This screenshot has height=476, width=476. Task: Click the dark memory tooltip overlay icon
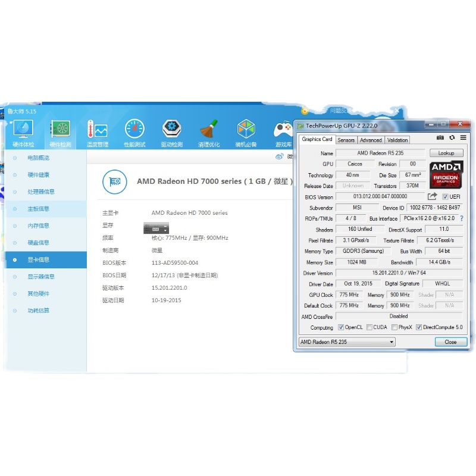point(156,228)
